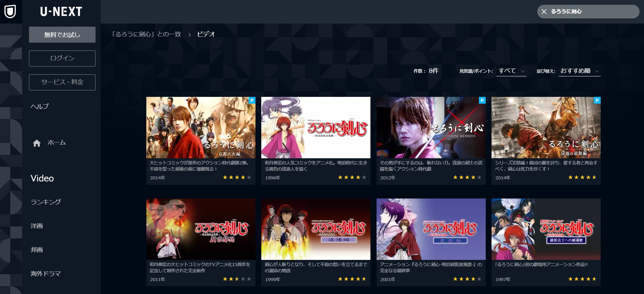
Task: Click the breadcrumb chevron before ビデオ
Action: click(x=190, y=34)
